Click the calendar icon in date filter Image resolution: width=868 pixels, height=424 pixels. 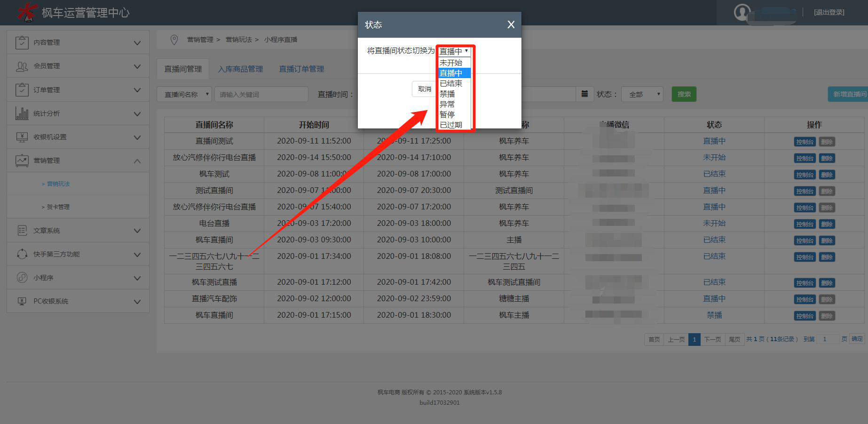[x=584, y=94]
